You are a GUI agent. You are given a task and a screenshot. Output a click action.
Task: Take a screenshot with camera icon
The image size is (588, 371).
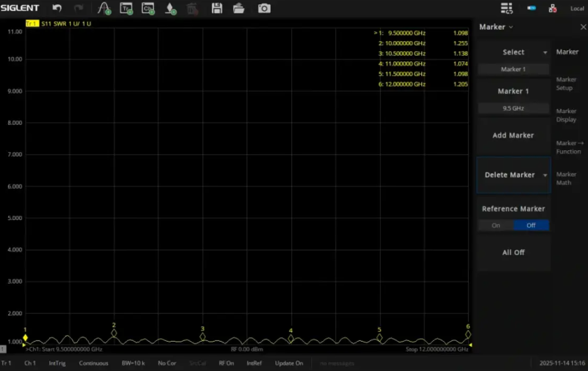265,8
